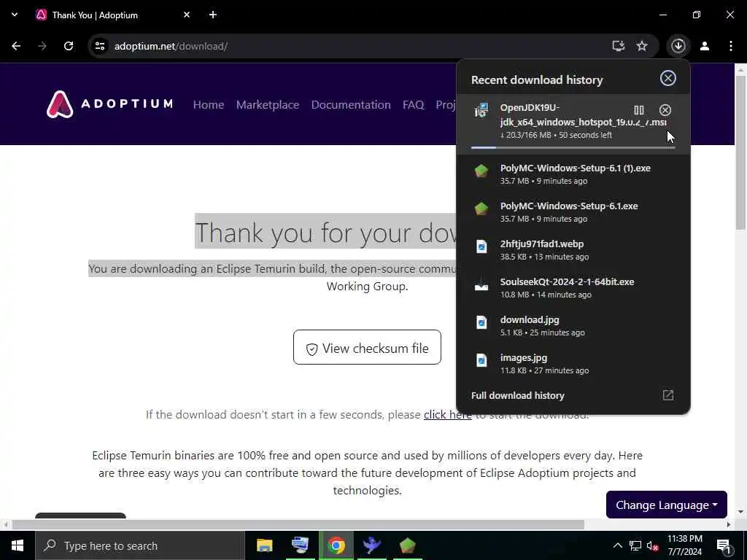747x560 pixels.
Task: Follow the 'click here' download link
Action: tap(448, 414)
